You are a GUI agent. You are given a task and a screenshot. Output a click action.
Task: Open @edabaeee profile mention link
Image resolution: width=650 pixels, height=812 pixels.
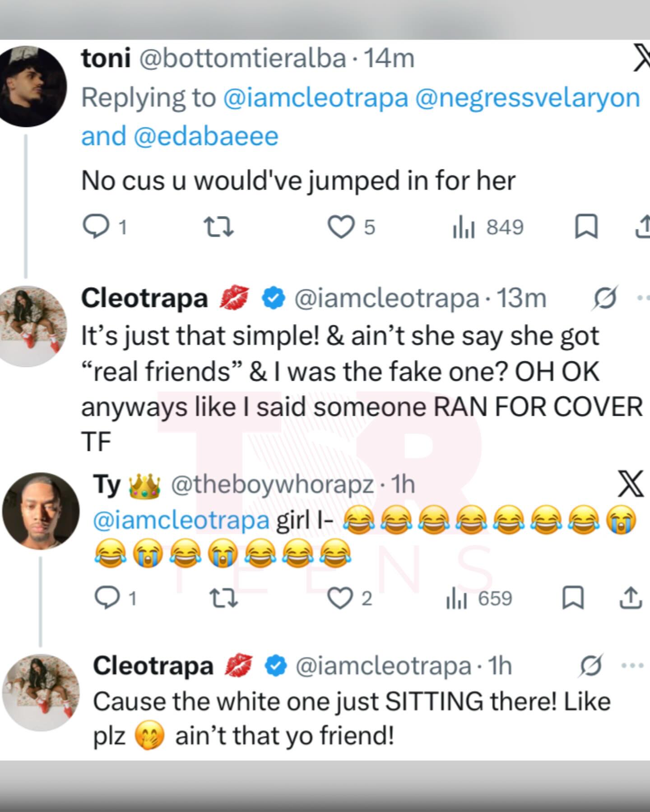[x=206, y=136]
